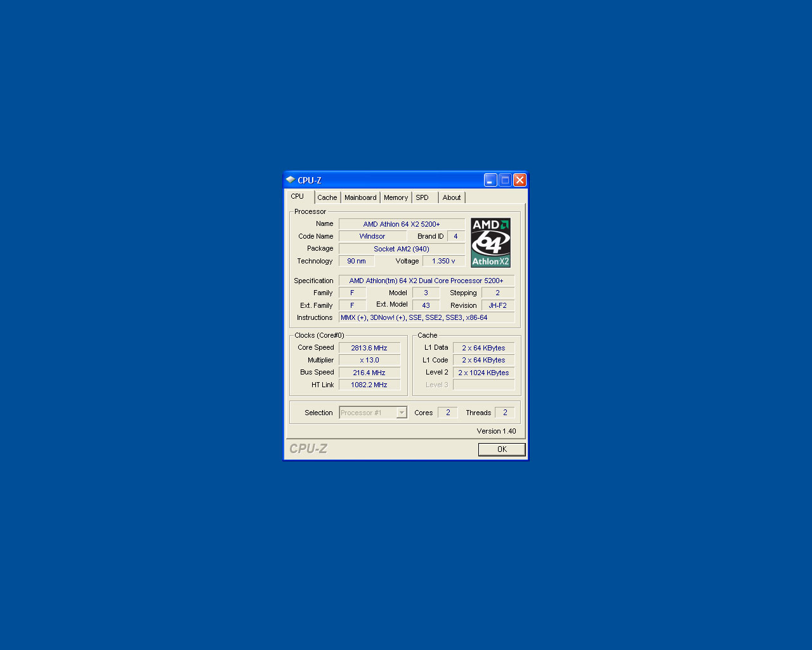The height and width of the screenshot is (650, 812).
Task: Click the Specification field text
Action: tap(426, 281)
